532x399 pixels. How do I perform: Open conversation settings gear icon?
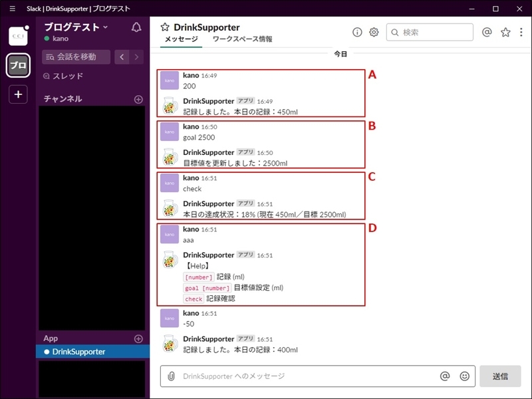click(374, 32)
